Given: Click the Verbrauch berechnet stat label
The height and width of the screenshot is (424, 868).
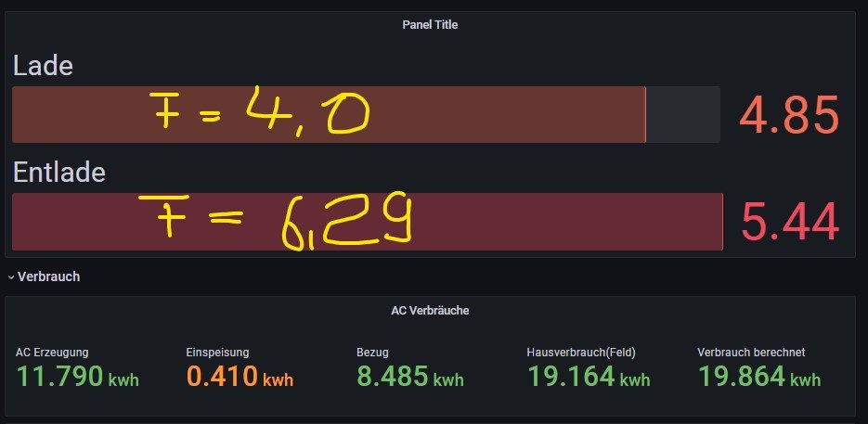Looking at the screenshot, I should coord(750,353).
